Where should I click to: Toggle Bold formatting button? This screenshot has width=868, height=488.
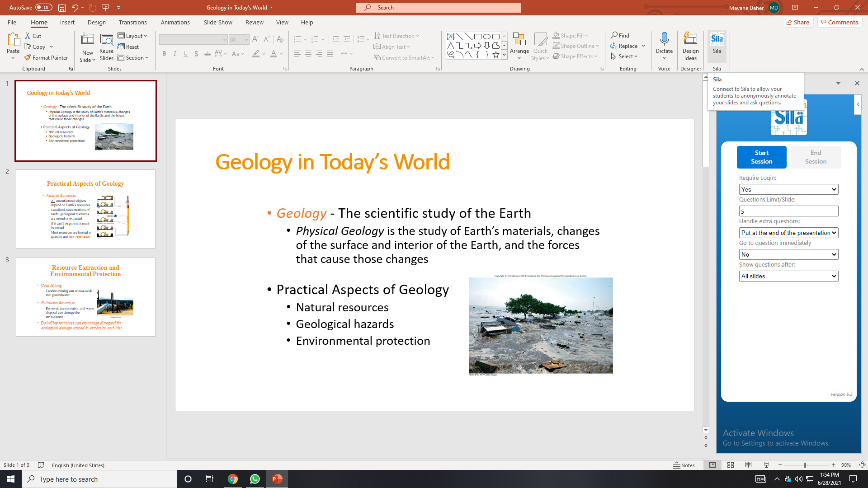tap(164, 54)
